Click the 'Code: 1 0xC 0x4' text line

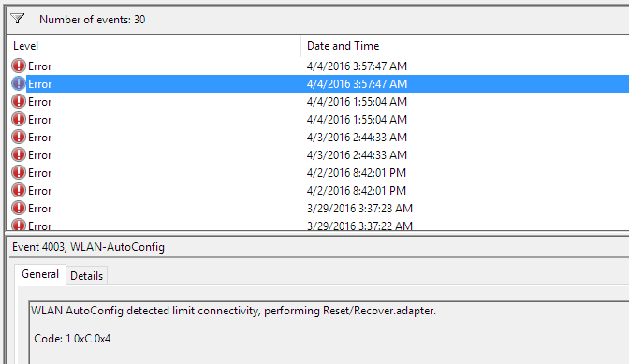pos(72,339)
